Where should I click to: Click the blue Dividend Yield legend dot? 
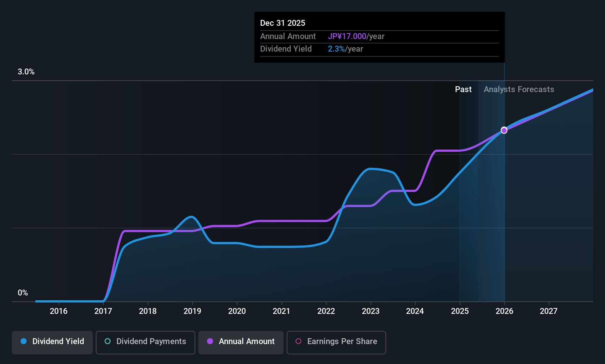(24, 342)
